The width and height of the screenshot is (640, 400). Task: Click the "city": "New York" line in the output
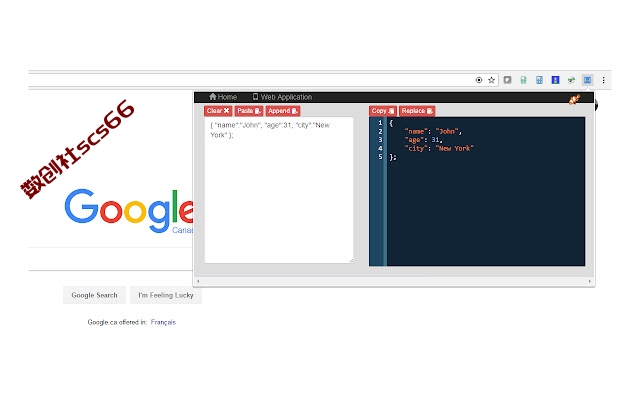tap(439, 149)
